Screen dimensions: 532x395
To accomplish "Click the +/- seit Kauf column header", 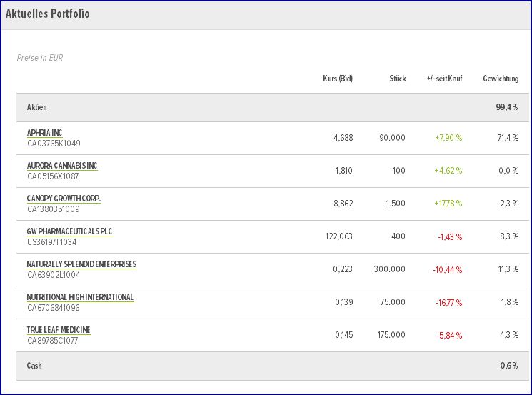I will click(444, 79).
